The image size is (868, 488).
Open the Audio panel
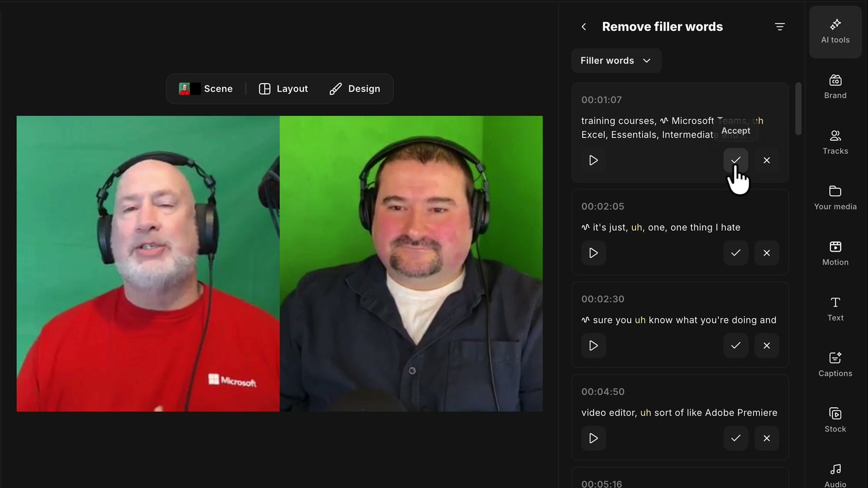pos(835,475)
